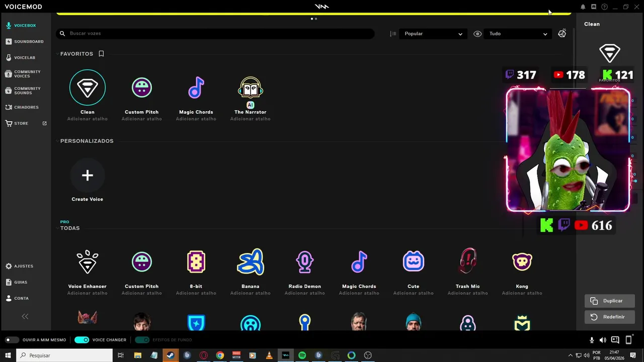Toggle Efeitos de Fundo switch
Viewport: 644px width, 362px height.
tap(142, 340)
